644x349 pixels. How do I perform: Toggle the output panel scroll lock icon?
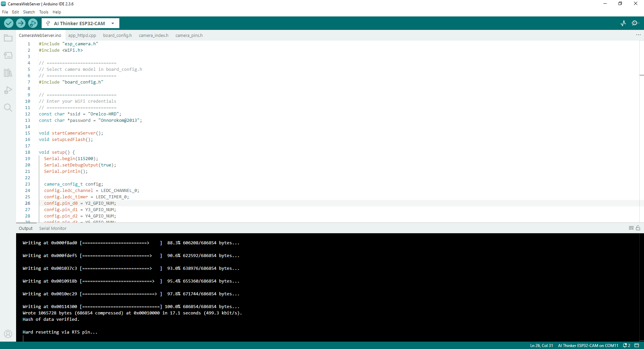click(638, 228)
